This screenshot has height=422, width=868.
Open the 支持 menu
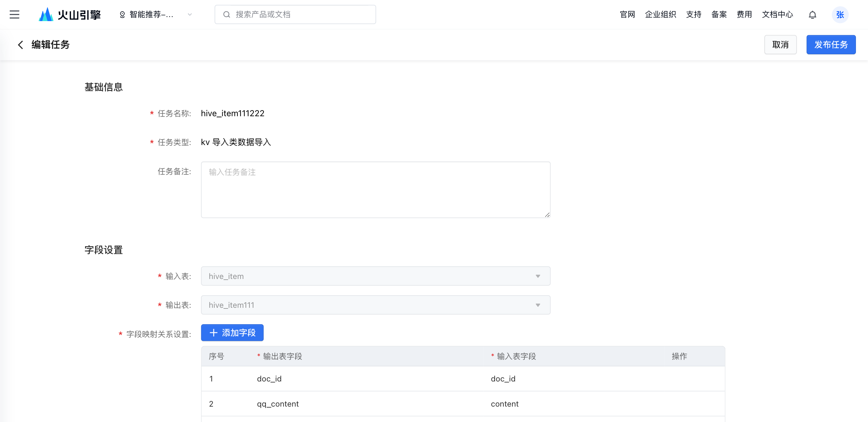click(694, 14)
